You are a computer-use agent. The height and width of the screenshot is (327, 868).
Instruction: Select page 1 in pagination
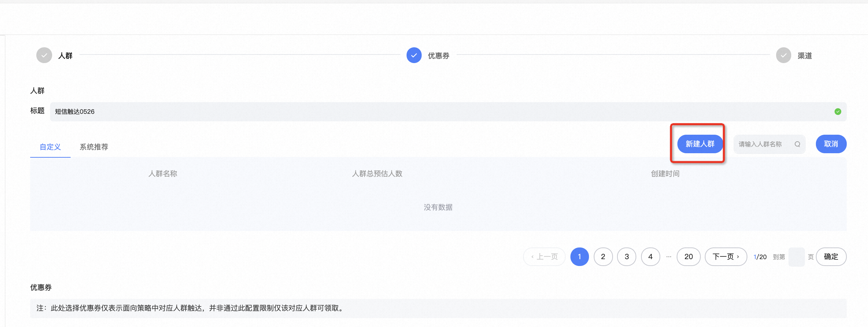tap(579, 257)
